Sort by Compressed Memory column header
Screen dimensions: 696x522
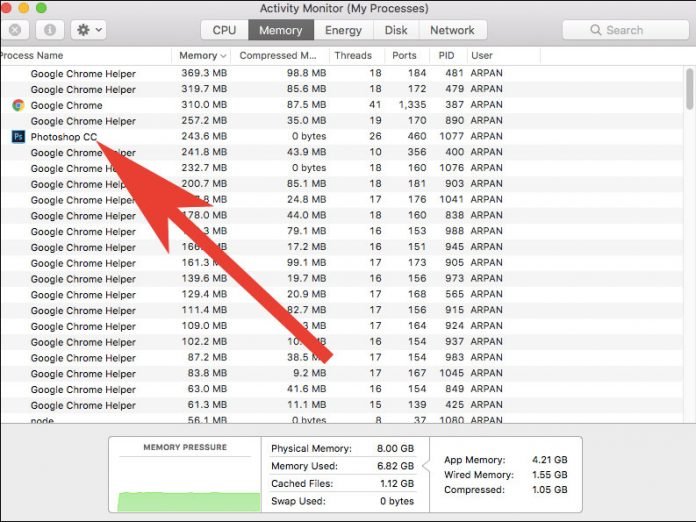[278, 56]
